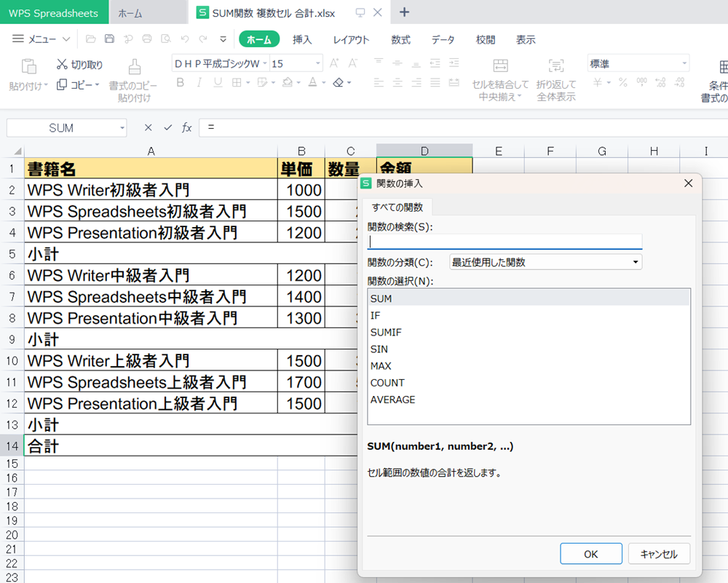Viewport: 728px width, 583px height.
Task: Switch to the 数式 ribbon tab
Action: [400, 39]
